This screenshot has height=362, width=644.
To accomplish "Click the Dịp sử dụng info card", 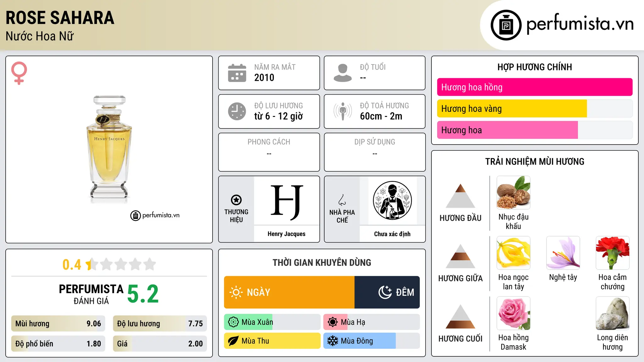I will coord(375,152).
